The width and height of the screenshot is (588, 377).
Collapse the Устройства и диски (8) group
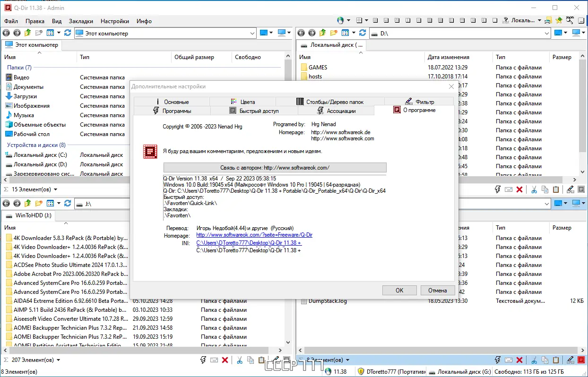click(36, 145)
